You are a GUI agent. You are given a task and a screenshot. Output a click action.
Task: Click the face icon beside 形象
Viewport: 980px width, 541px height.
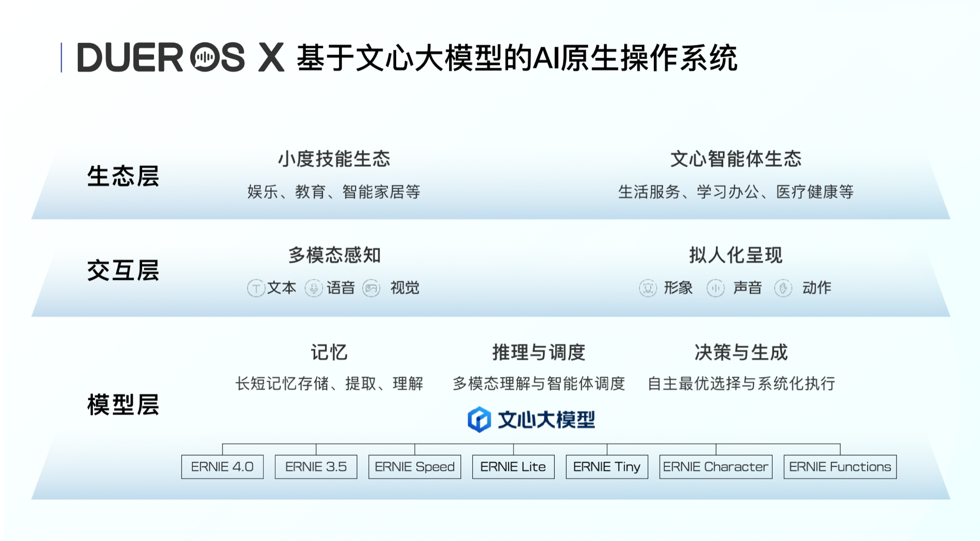point(648,288)
